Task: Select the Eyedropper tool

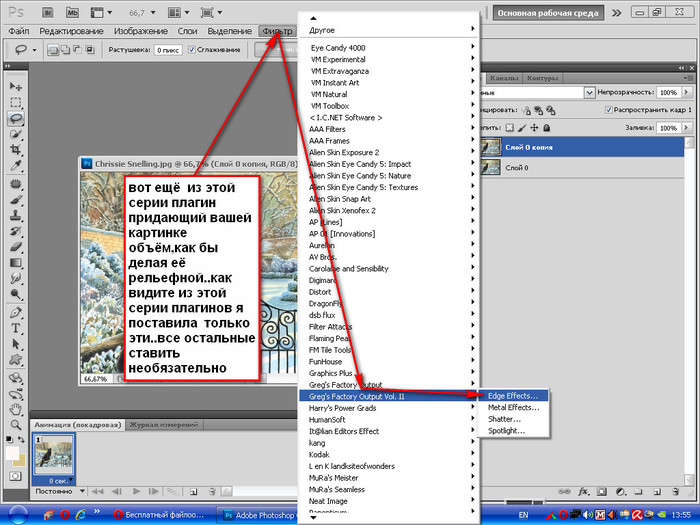Action: pyautogui.click(x=16, y=166)
